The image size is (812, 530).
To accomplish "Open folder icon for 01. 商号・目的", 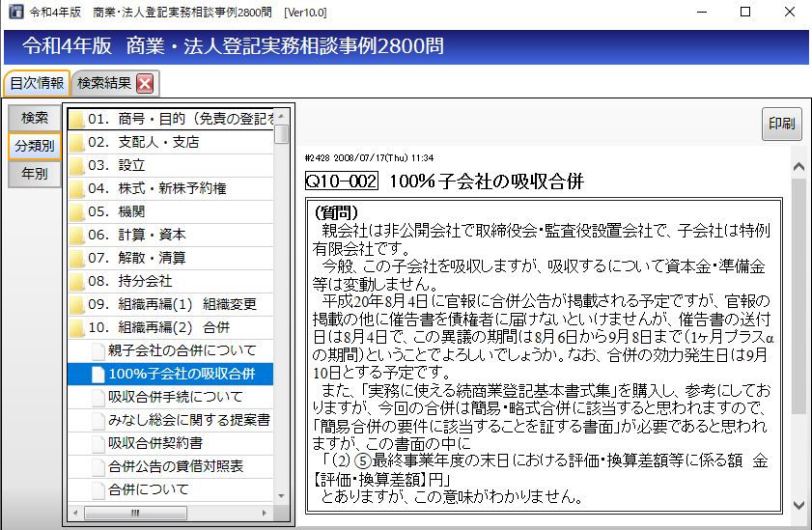I will click(76, 120).
